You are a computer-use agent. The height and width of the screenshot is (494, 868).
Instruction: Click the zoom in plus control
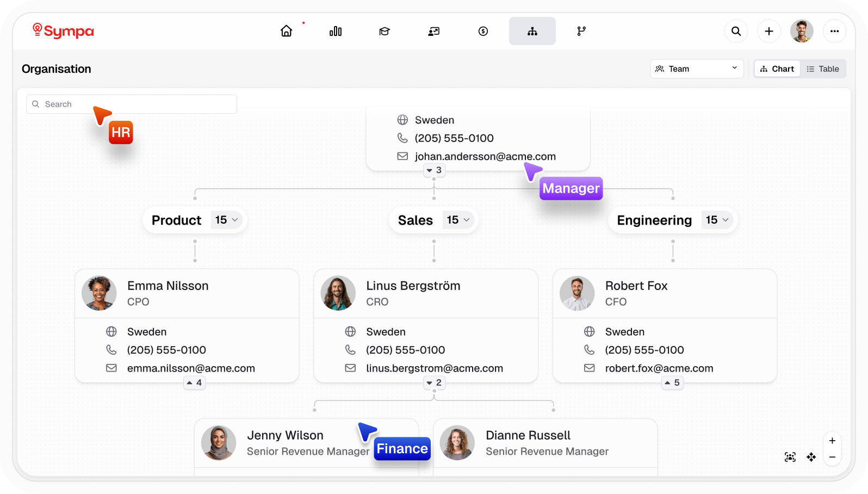[832, 441]
